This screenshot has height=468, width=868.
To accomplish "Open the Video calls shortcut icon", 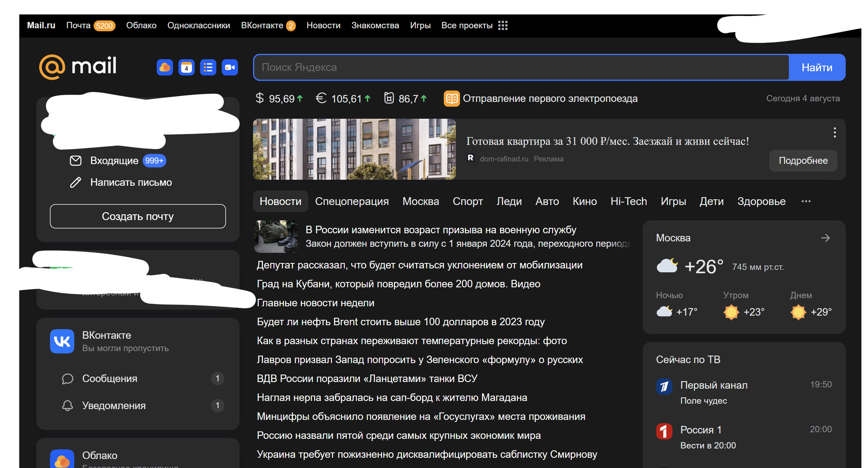I will [x=230, y=67].
